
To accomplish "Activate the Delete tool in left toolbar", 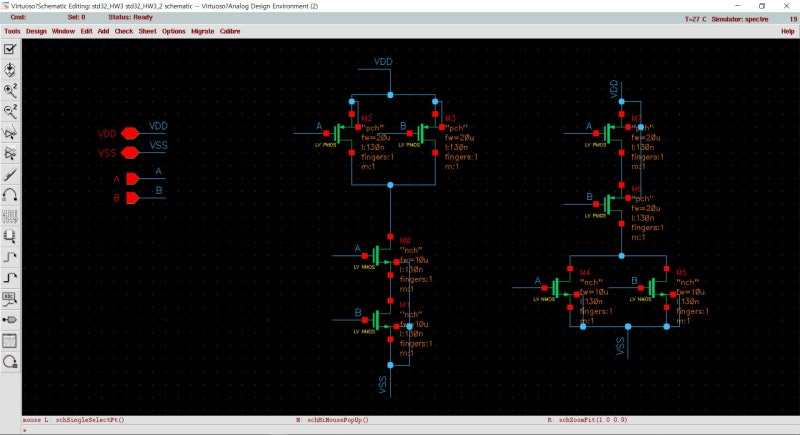I will click(10, 174).
